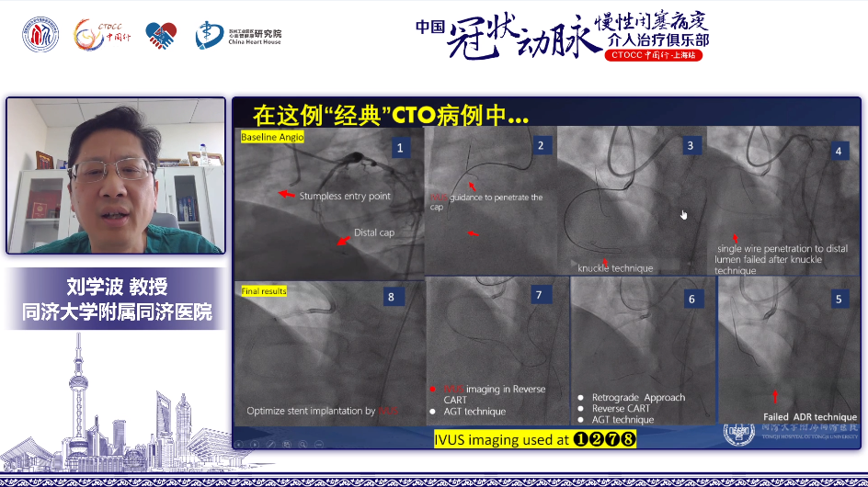This screenshot has width=868, height=487.
Task: Open the see all slides icon
Action: point(286,443)
